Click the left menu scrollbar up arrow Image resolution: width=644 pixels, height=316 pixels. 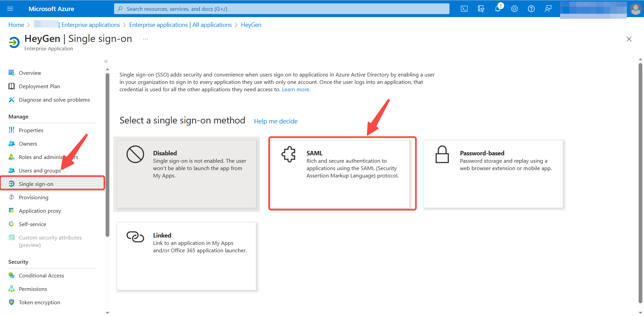(107, 69)
